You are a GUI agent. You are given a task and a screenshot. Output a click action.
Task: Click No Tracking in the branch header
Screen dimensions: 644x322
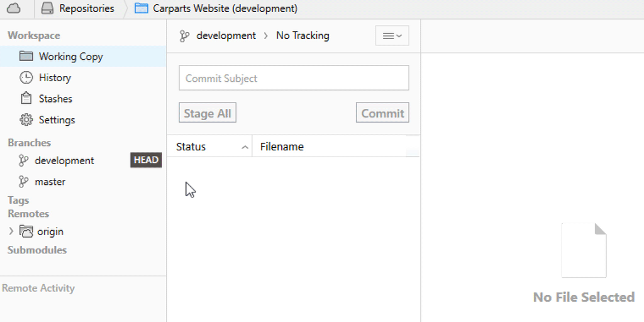point(303,35)
